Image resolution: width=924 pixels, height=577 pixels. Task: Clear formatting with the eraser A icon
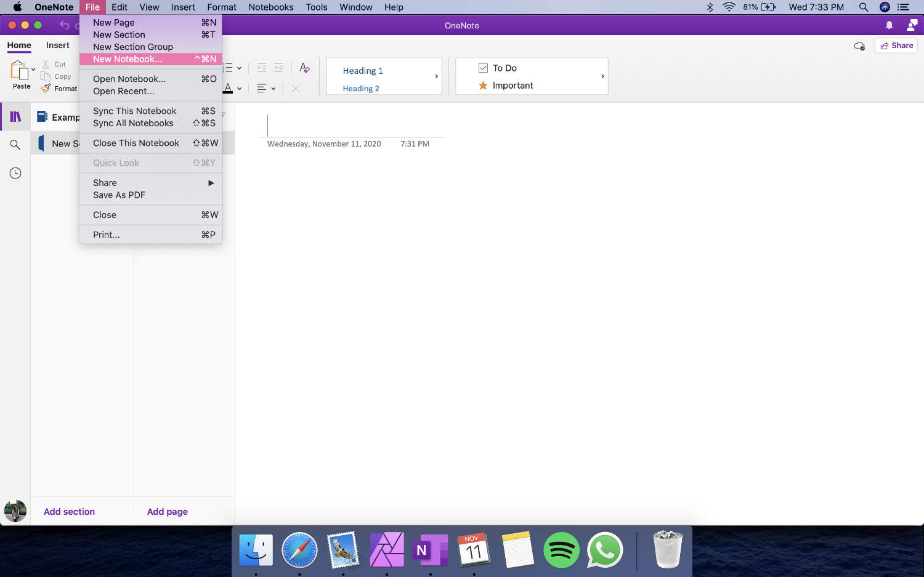[x=304, y=68]
